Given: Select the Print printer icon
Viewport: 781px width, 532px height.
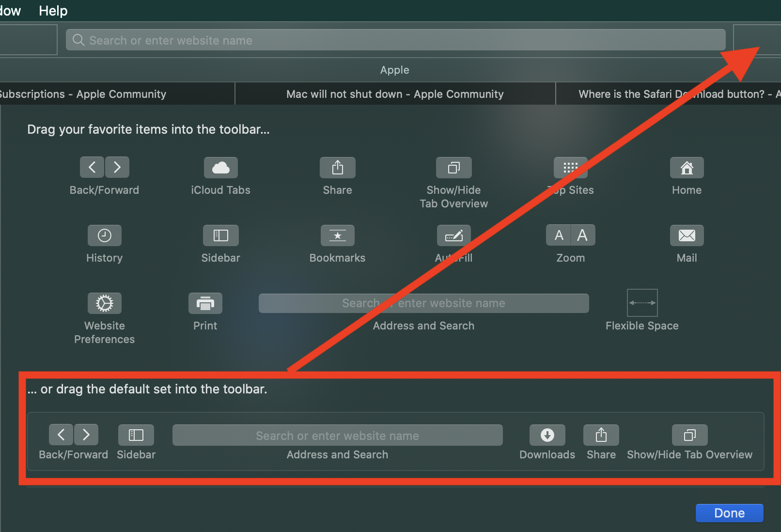Looking at the screenshot, I should pyautogui.click(x=205, y=303).
